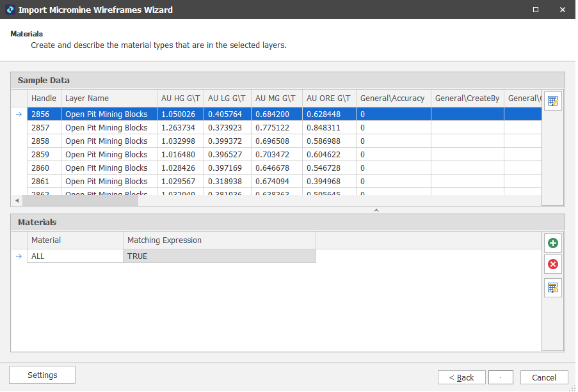
Task: Click the red delete material icon
Action: tap(552, 264)
